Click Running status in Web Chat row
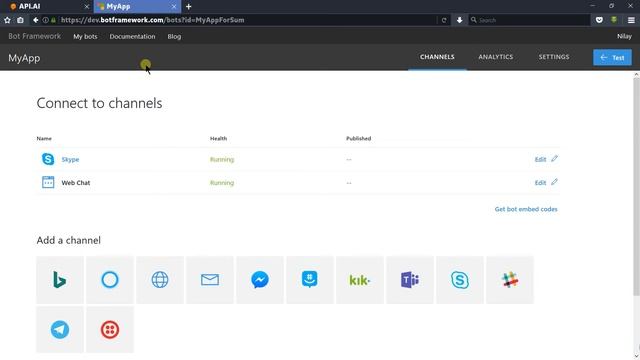640x360 pixels. (x=222, y=182)
